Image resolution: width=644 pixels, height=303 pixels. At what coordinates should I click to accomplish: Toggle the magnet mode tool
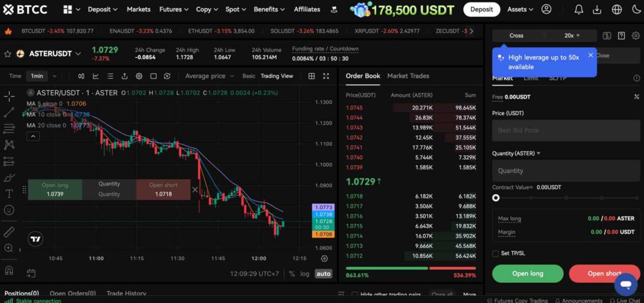point(9,270)
